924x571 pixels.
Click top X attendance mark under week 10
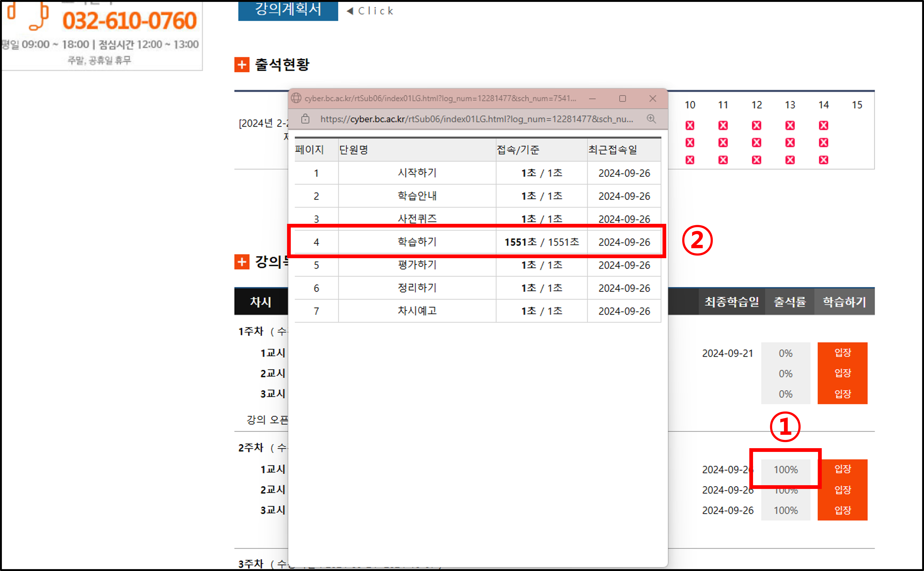click(690, 125)
